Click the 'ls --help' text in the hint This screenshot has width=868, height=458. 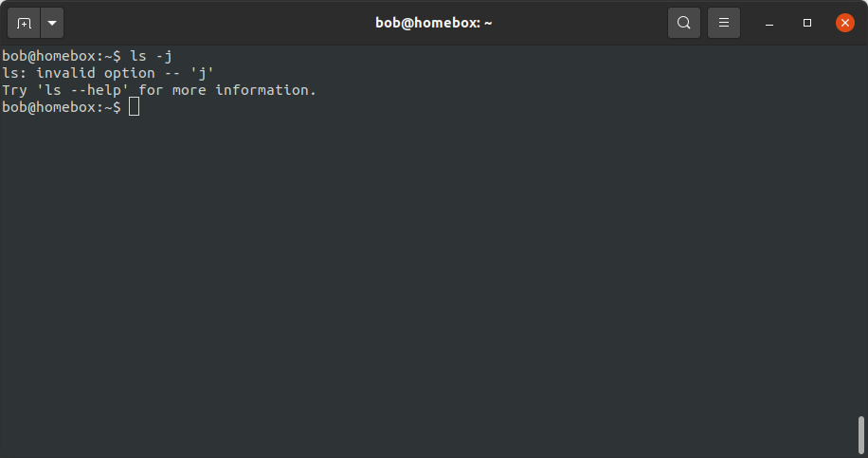[x=85, y=90]
